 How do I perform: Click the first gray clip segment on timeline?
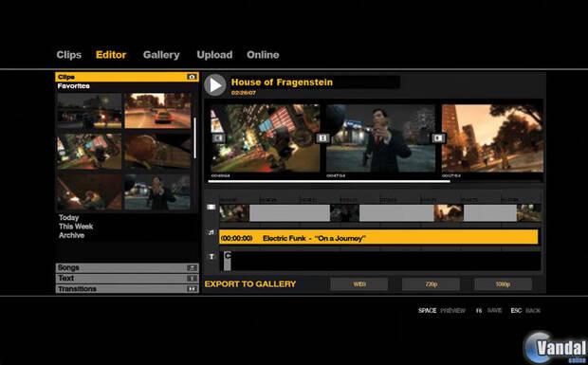289,213
